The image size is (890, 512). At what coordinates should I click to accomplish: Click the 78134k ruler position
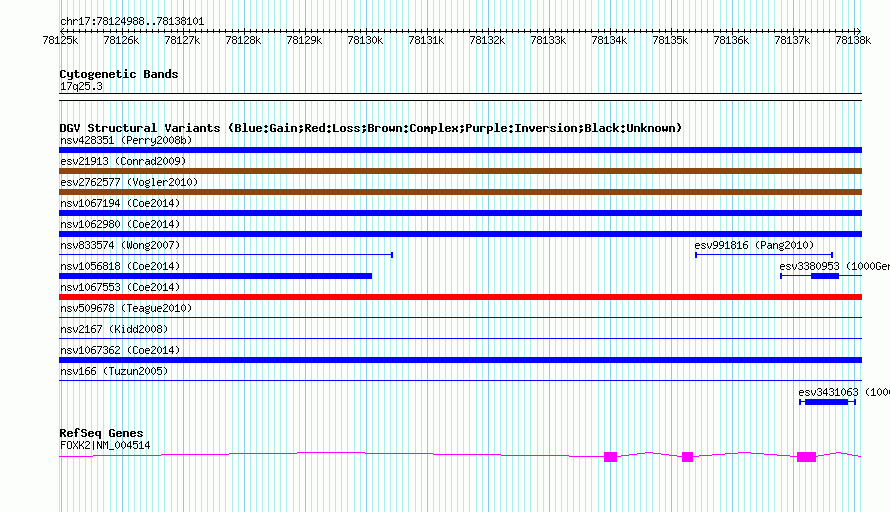[x=609, y=40]
